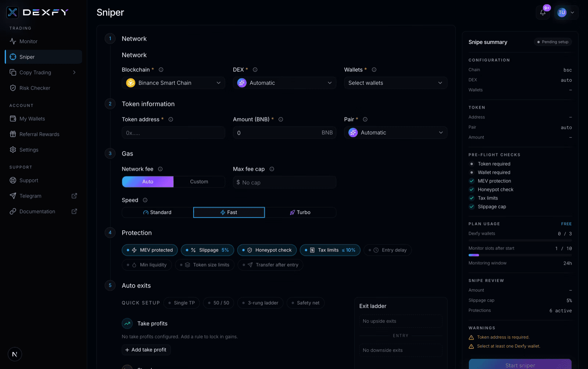This screenshot has height=369, width=588.
Task: Open My Wallets in sidebar
Action: [x=44, y=119]
